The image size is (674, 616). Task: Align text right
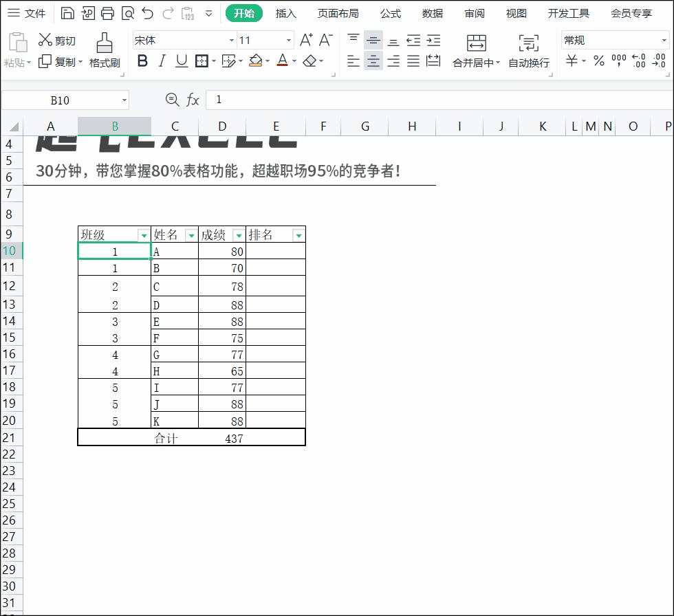pos(393,61)
